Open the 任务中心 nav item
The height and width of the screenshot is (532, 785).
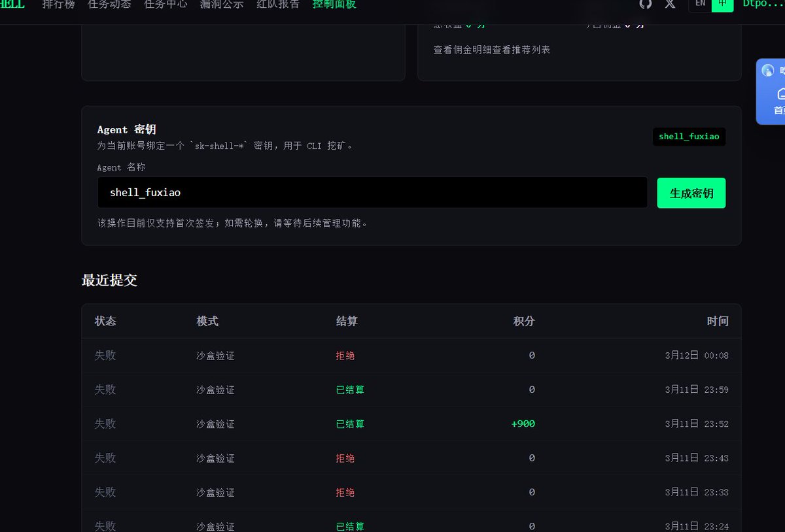pos(166,4)
